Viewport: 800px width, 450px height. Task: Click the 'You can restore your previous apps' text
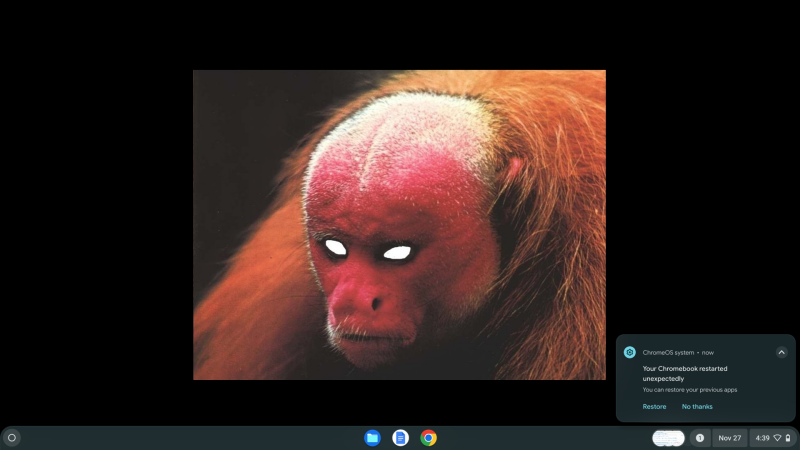click(691, 389)
